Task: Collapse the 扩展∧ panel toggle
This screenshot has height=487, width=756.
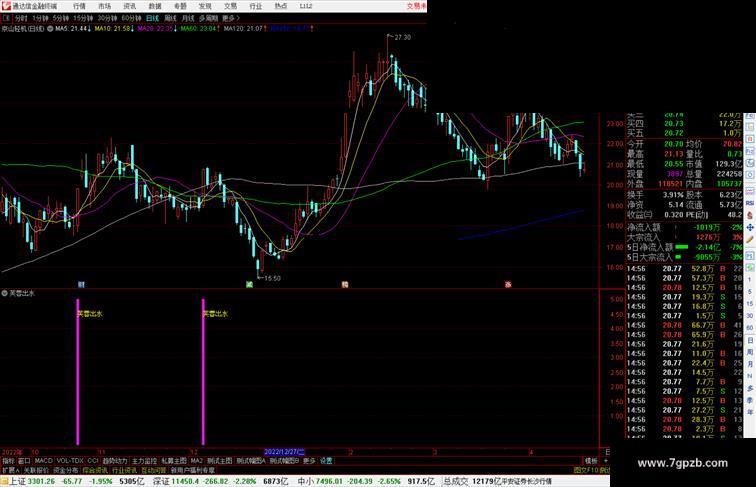Action: (x=10, y=470)
